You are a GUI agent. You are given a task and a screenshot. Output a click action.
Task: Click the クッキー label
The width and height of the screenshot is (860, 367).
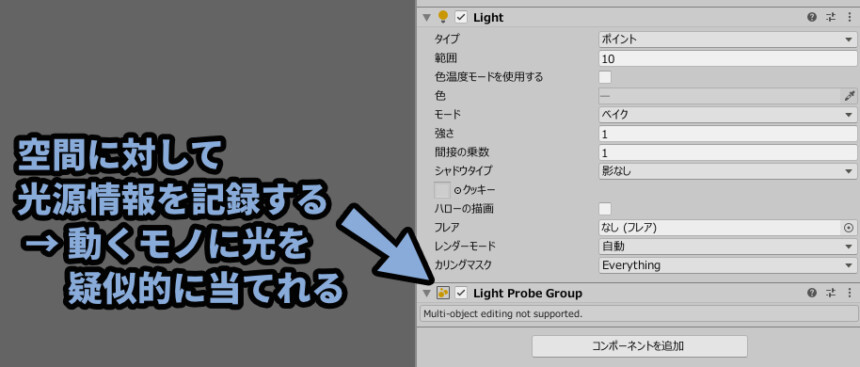tap(479, 190)
